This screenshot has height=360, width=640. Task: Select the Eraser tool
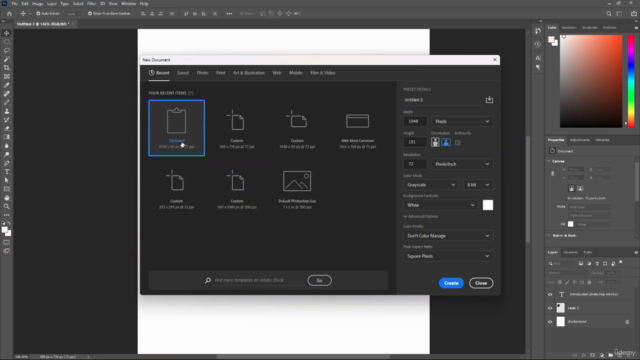[x=7, y=129]
